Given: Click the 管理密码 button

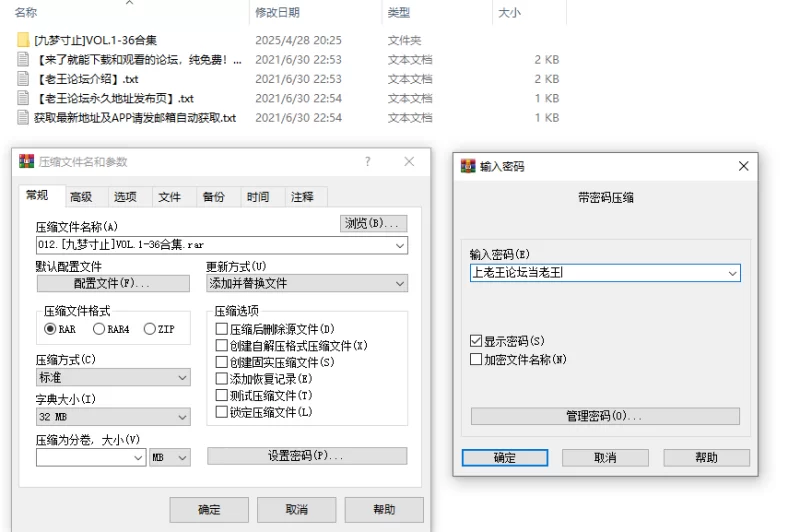Looking at the screenshot, I should coord(604,416).
